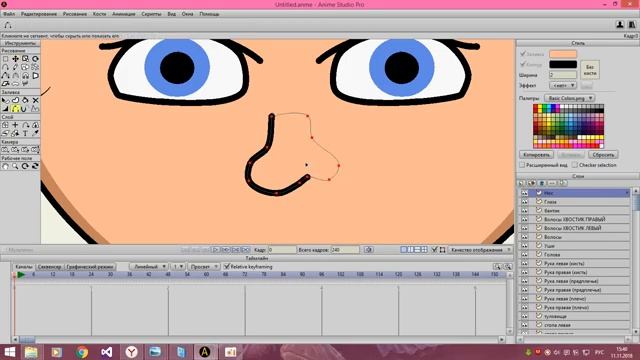Select the Freehand pencil tool
The image size is (640, 360).
tap(15, 67)
